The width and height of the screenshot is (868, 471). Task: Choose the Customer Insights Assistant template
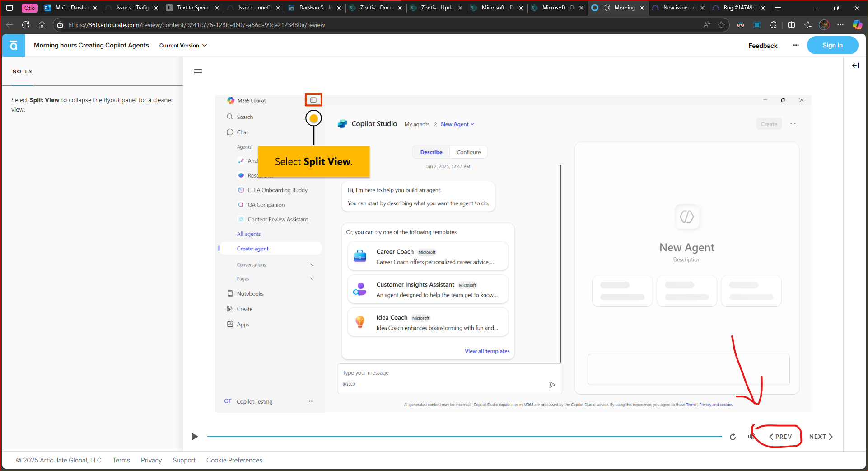coord(428,289)
